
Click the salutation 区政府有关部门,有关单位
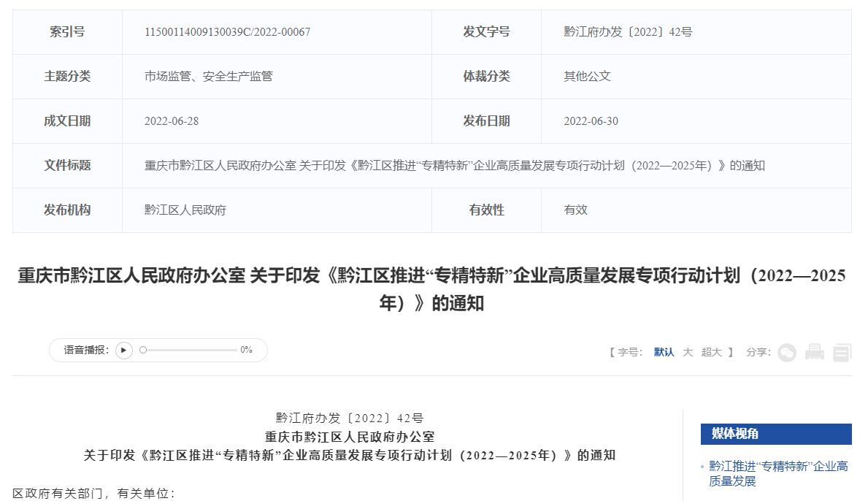click(93, 493)
